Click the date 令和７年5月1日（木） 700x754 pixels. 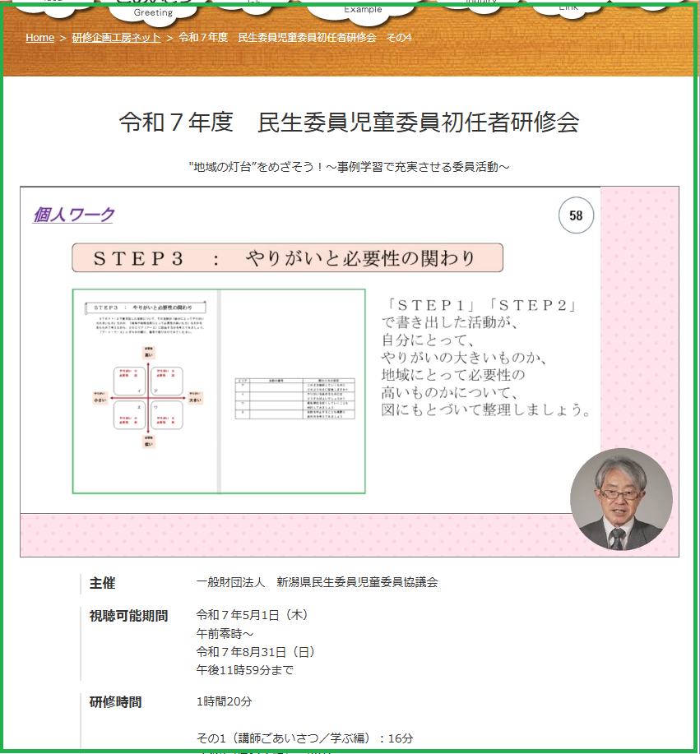point(254,615)
